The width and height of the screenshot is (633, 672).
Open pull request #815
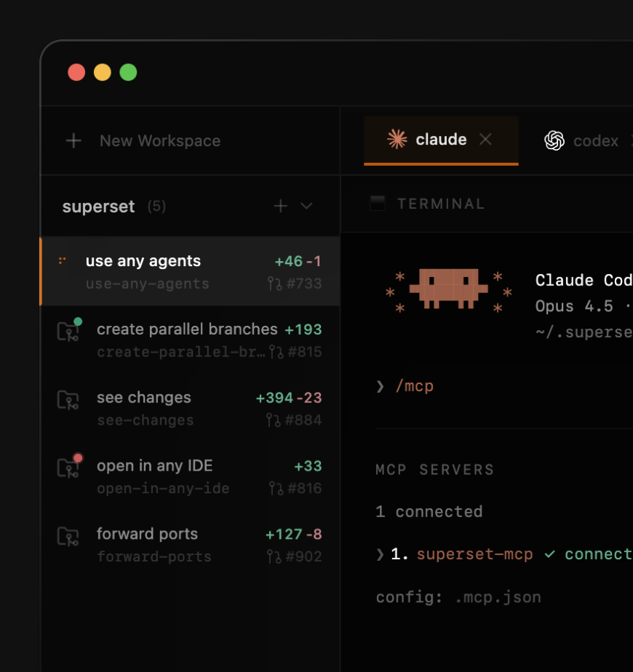(295, 352)
